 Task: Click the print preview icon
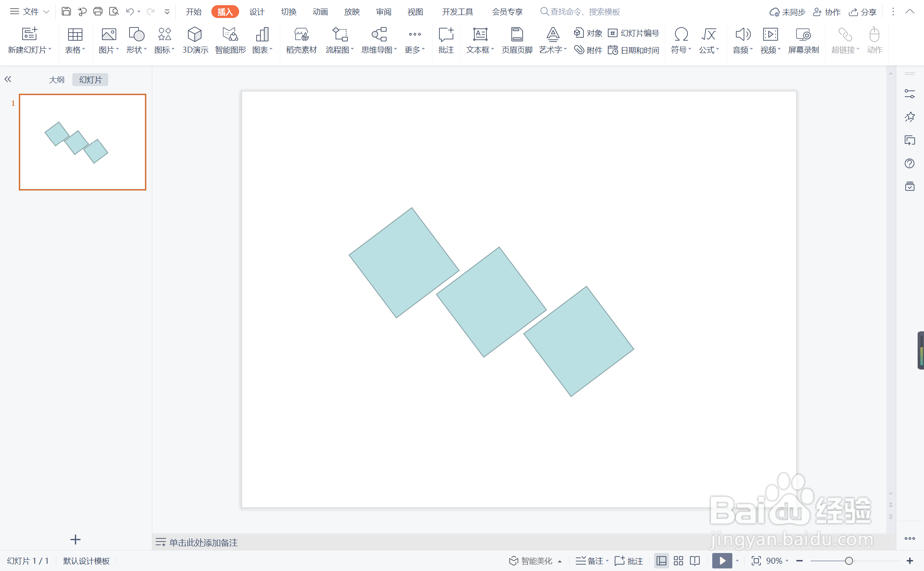tap(114, 12)
